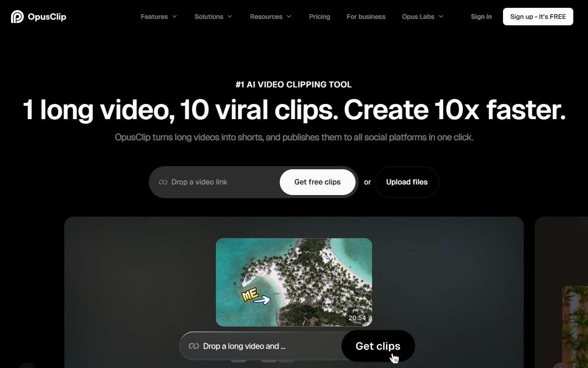Click Sign up - It's FREE button
588x368 pixels.
(538, 17)
